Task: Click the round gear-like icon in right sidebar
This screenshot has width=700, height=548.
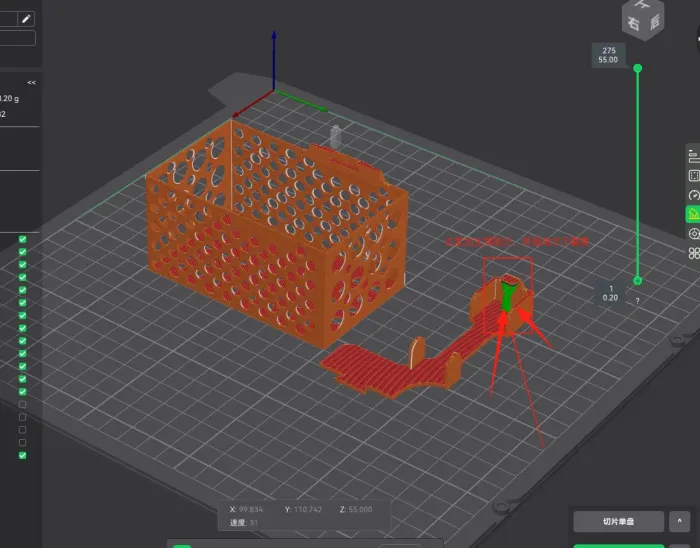Action: point(693,233)
